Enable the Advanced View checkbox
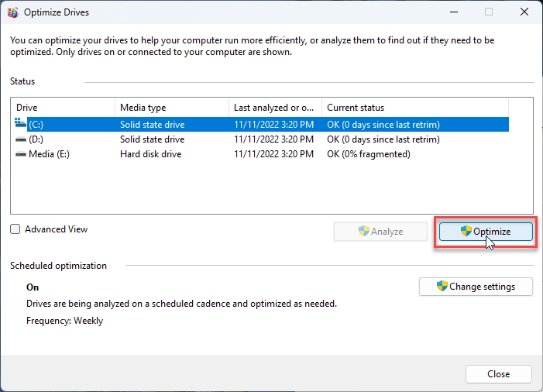This screenshot has height=392, width=543. pyautogui.click(x=15, y=229)
